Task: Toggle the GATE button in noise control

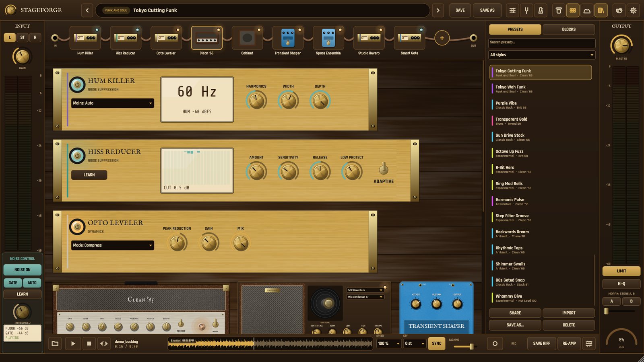Action: pos(13,283)
